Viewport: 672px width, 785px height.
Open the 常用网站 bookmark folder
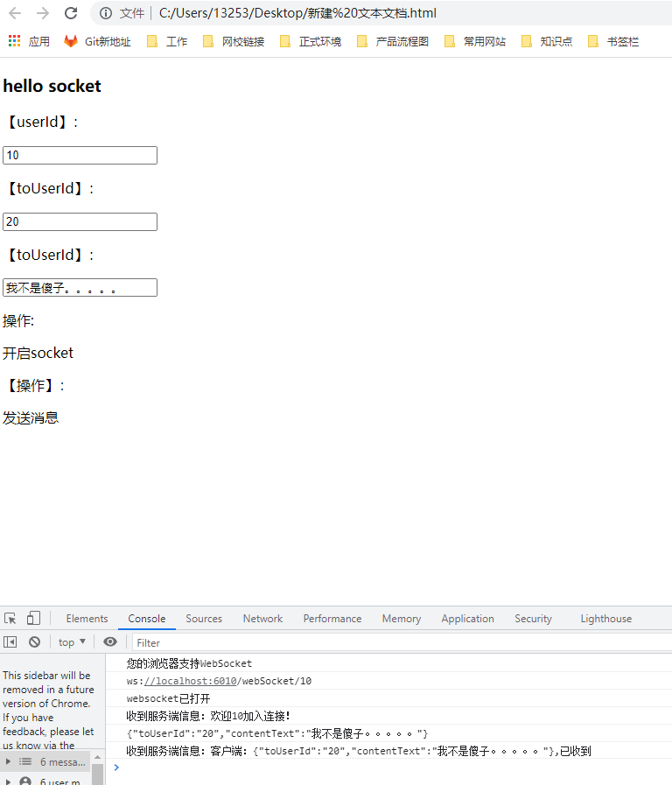pyautogui.click(x=475, y=41)
